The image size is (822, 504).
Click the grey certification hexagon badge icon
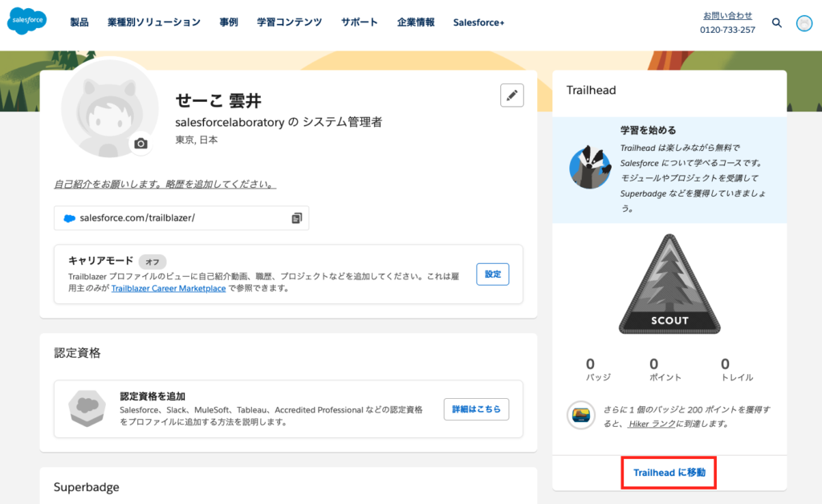87,408
